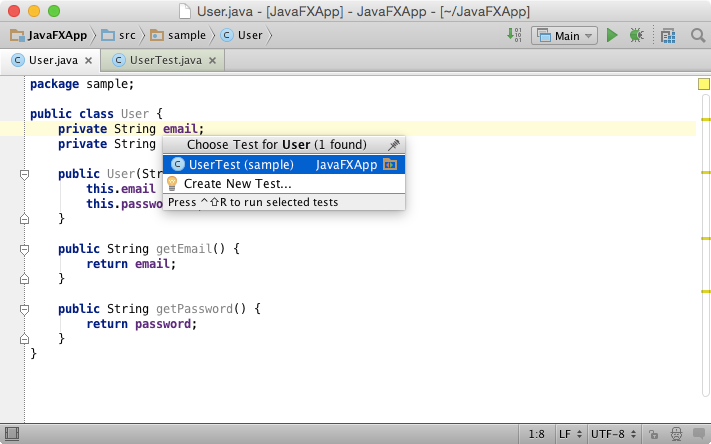This screenshot has width=711, height=444.
Task: Select src folder in breadcrumb bar
Action: 119,35
